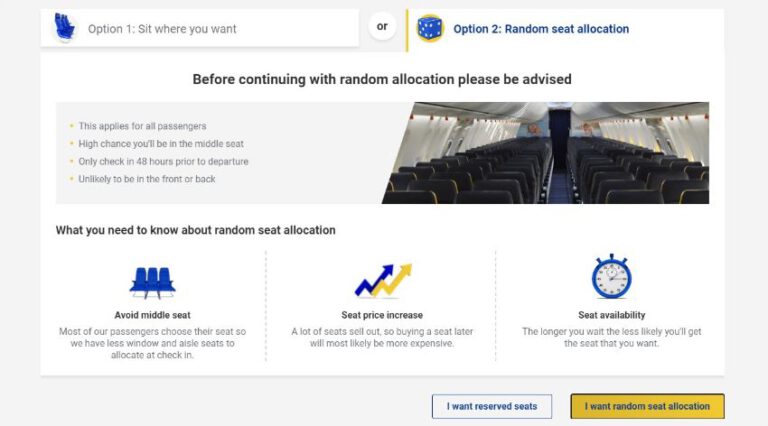Click the 'Unlikely to be in the front or back' bullet
Viewport: 768px width, 426px height.
tap(146, 179)
